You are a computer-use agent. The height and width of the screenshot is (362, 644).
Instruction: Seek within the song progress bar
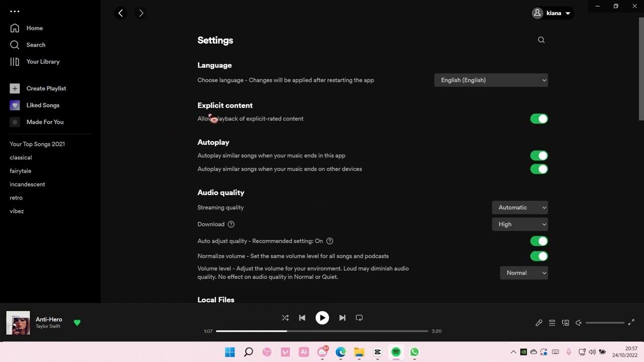[x=322, y=331]
